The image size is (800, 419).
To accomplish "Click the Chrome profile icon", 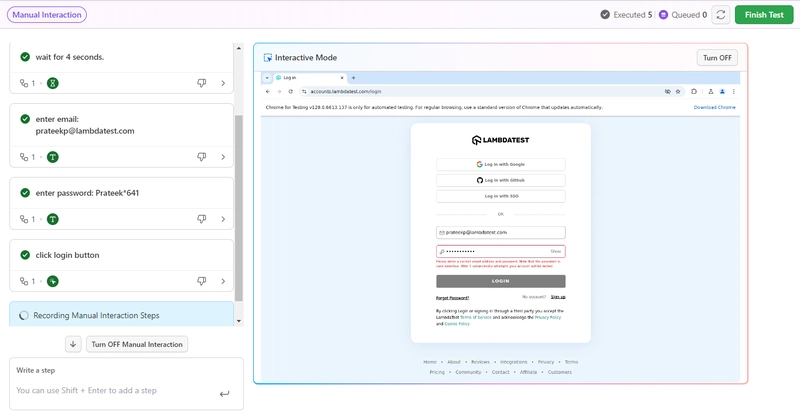I will (722, 92).
